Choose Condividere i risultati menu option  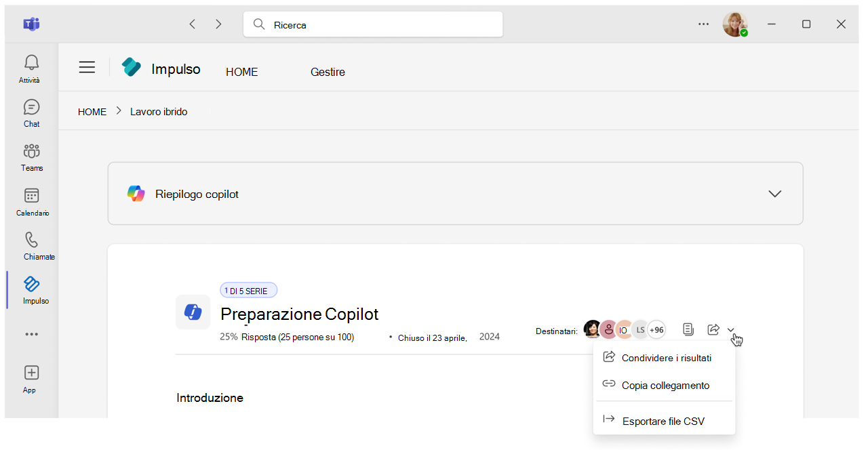click(666, 358)
